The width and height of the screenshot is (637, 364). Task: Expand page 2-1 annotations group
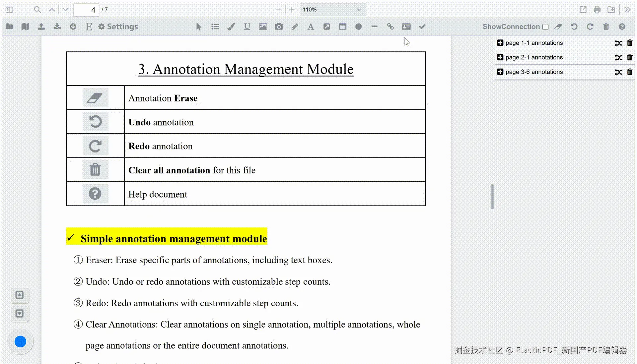500,57
